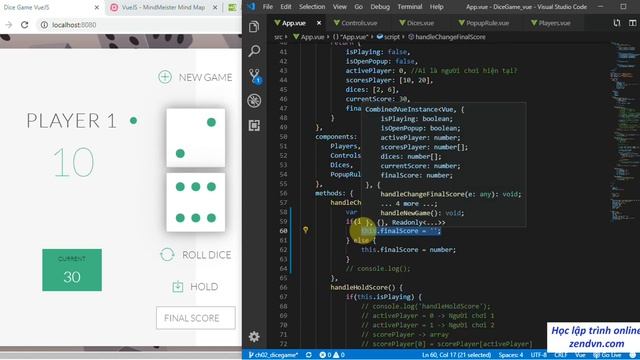Select the App.vue editor tab
Image resolution: width=640 pixels, height=360 pixels.
(x=293, y=23)
